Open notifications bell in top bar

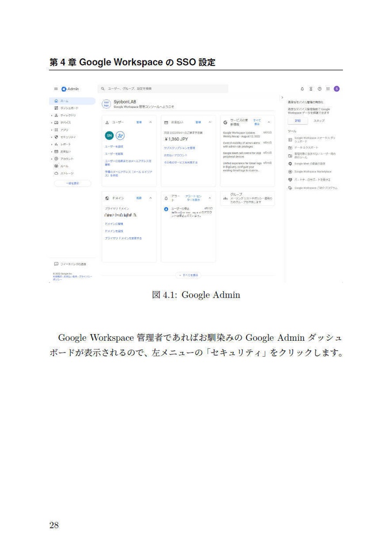click(x=302, y=89)
